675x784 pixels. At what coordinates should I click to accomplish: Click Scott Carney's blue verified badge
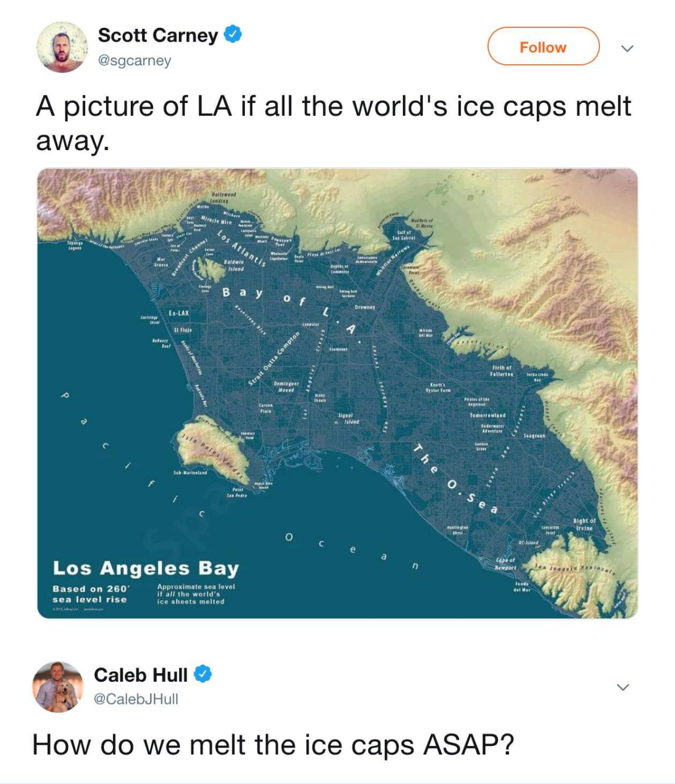coord(234,35)
